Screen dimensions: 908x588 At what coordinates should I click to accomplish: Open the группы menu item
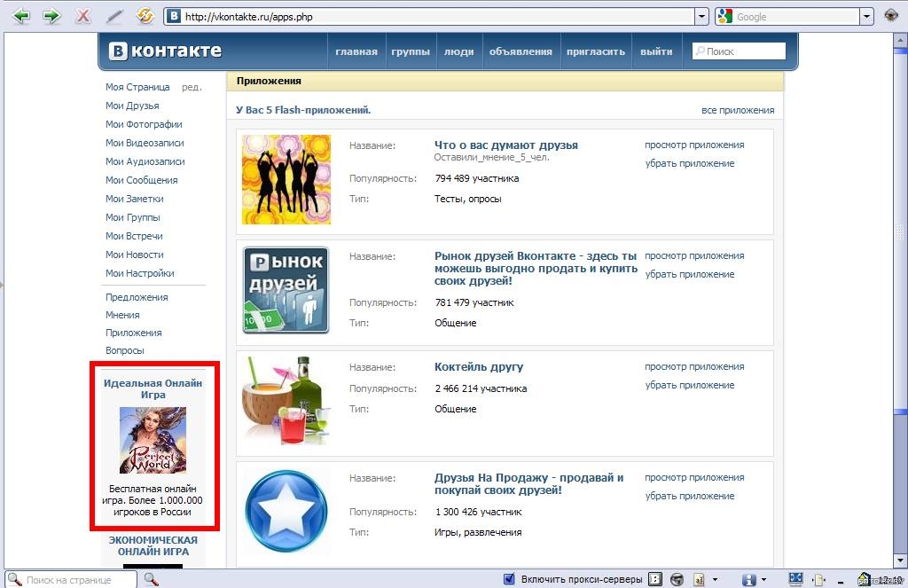click(411, 51)
